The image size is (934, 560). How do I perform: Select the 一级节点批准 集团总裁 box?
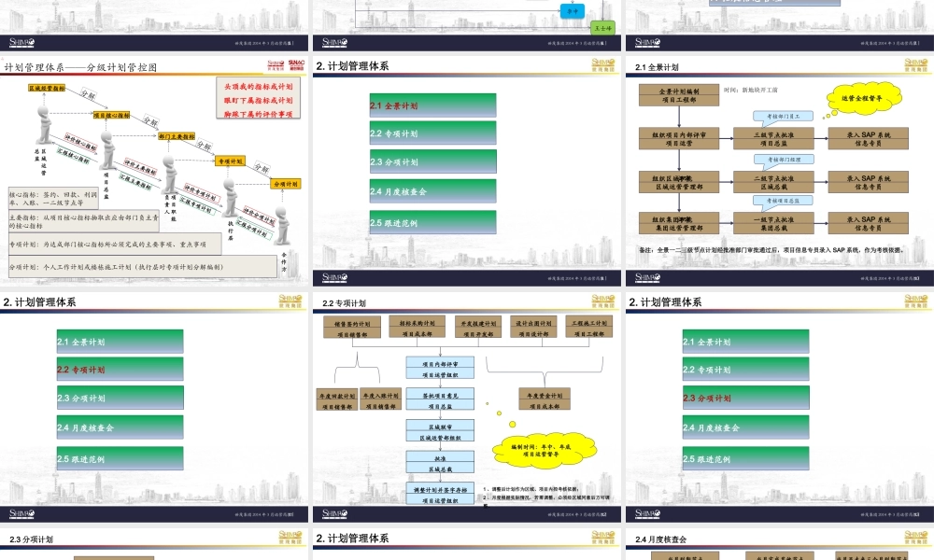pyautogui.click(x=773, y=223)
